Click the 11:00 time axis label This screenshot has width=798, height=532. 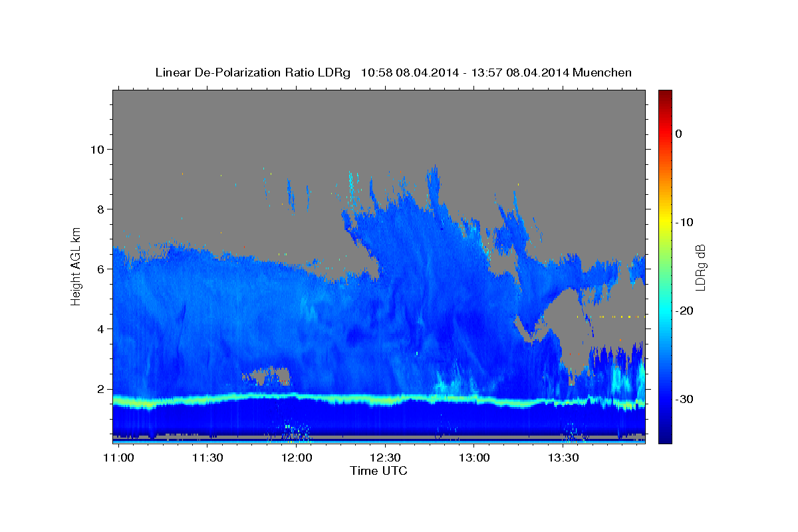[119, 458]
